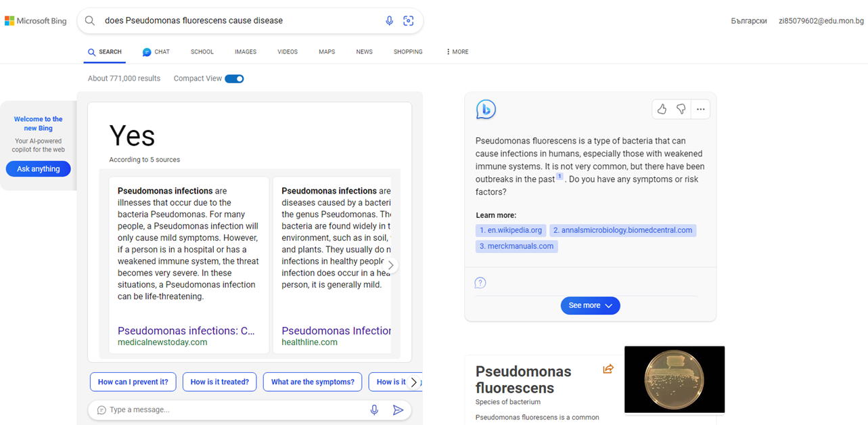This screenshot has height=425, width=868.
Task: Click the Ask anything button
Action: pyautogui.click(x=39, y=169)
